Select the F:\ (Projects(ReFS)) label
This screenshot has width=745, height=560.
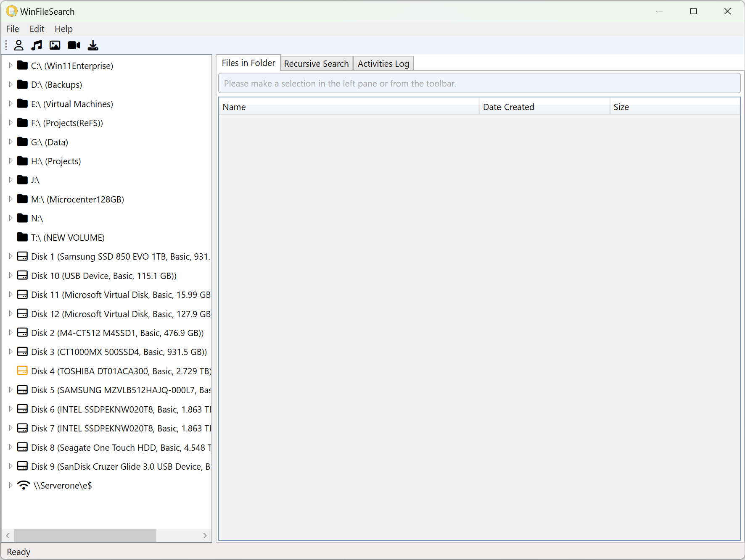pyautogui.click(x=67, y=123)
